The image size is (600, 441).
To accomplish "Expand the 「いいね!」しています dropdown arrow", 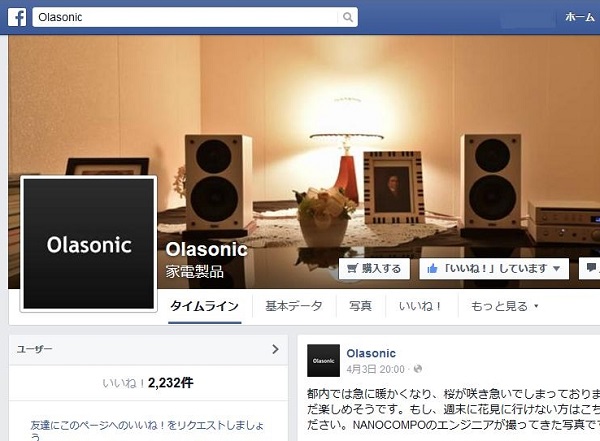I will [557, 268].
